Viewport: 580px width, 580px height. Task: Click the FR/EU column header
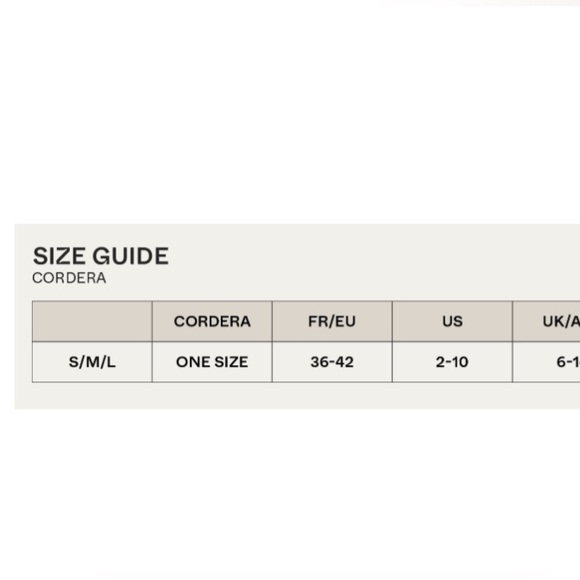point(332,321)
